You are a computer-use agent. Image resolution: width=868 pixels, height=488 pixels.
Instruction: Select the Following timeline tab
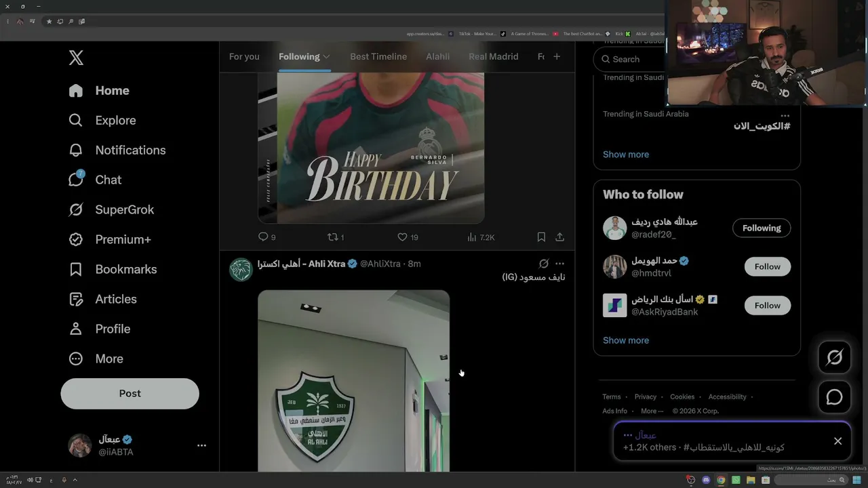(299, 56)
